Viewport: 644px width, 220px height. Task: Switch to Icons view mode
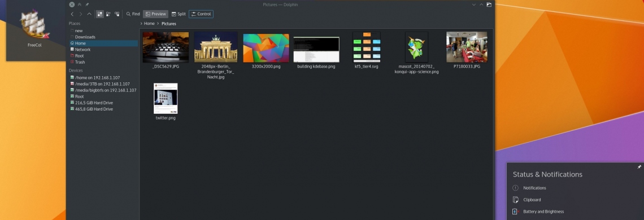pos(100,14)
